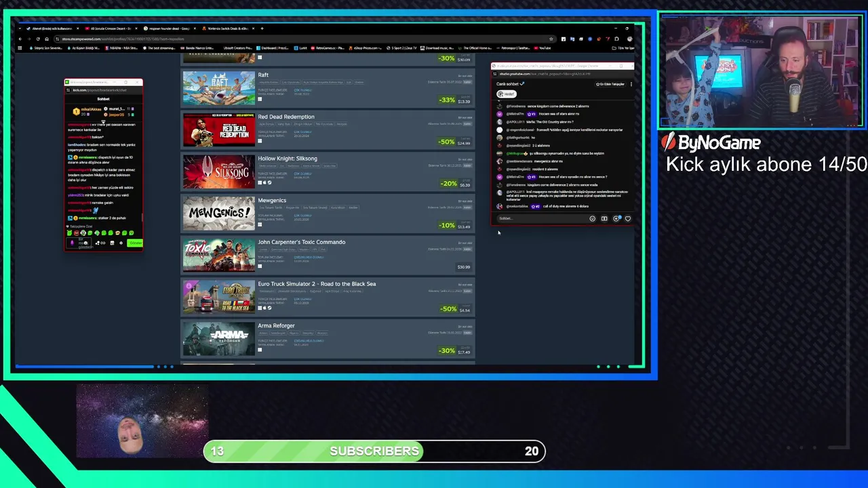This screenshot has width=868, height=488.
Task: Open a new browser tab with plus
Action: [x=262, y=28]
